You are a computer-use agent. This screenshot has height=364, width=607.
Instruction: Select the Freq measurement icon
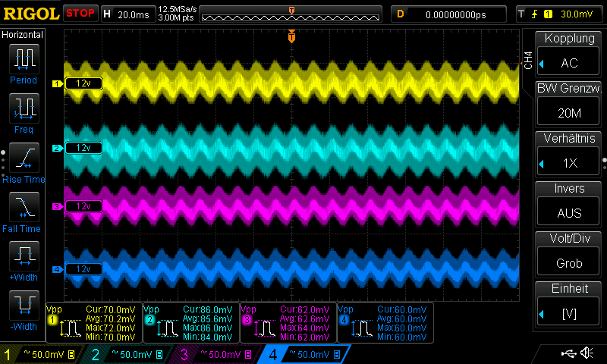(x=24, y=108)
